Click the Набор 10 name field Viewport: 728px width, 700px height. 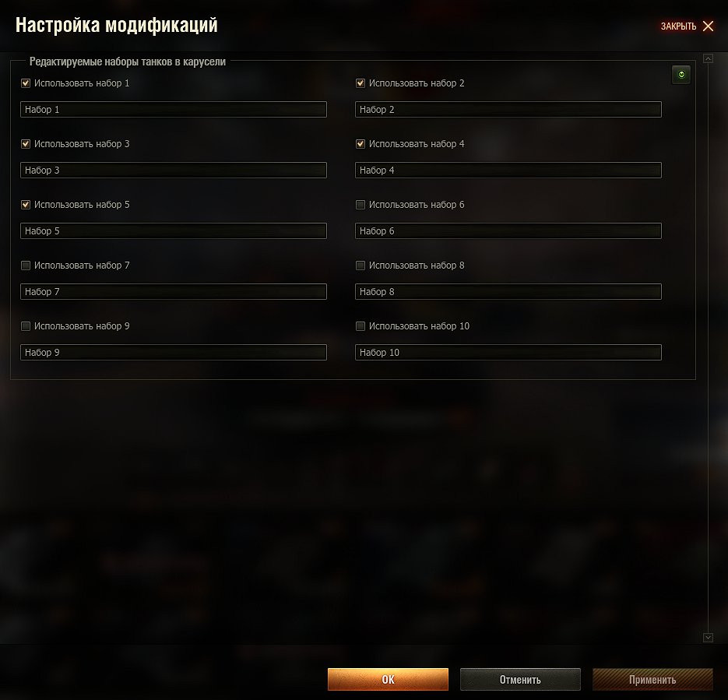coord(508,353)
